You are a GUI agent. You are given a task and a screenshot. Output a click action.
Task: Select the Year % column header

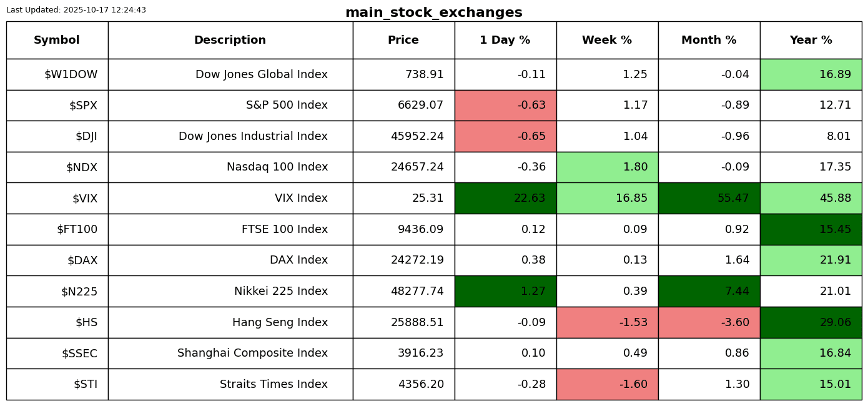(811, 41)
